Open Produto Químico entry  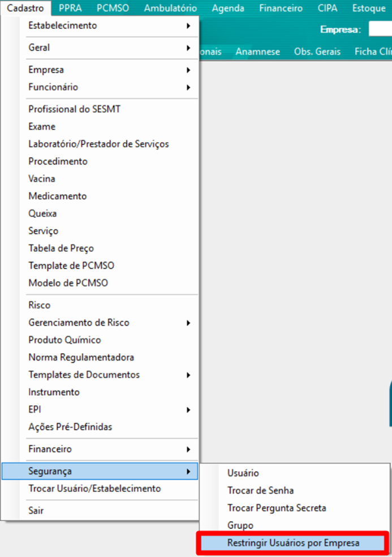click(100, 340)
